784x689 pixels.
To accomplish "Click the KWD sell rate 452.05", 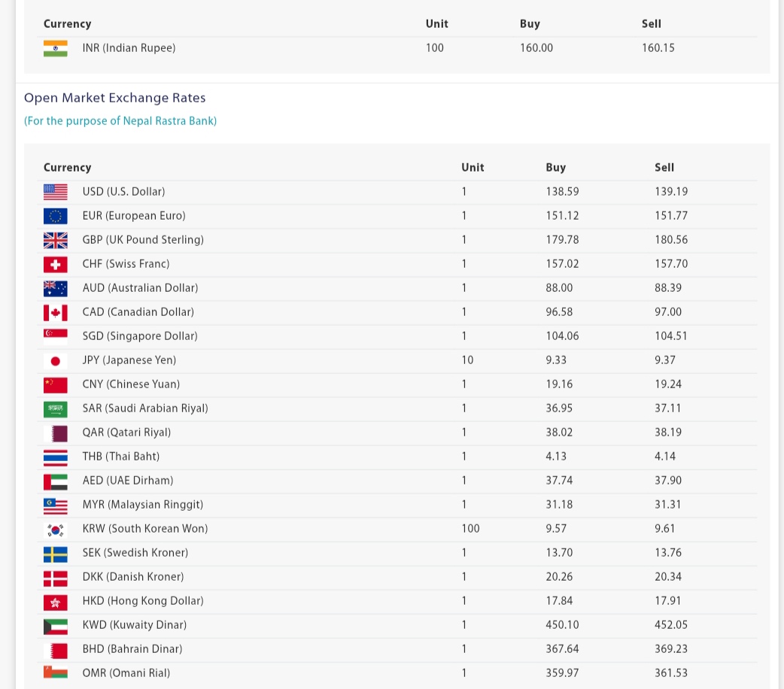I will 671,625.
